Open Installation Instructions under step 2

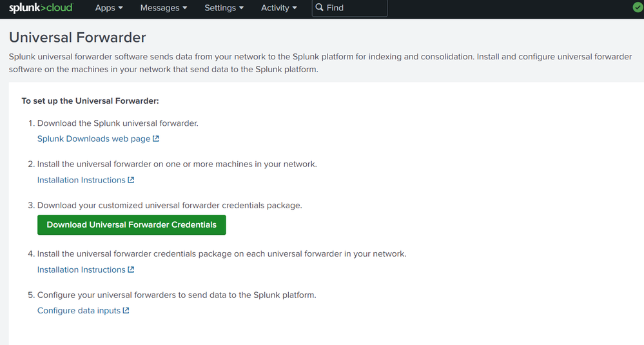pos(81,180)
